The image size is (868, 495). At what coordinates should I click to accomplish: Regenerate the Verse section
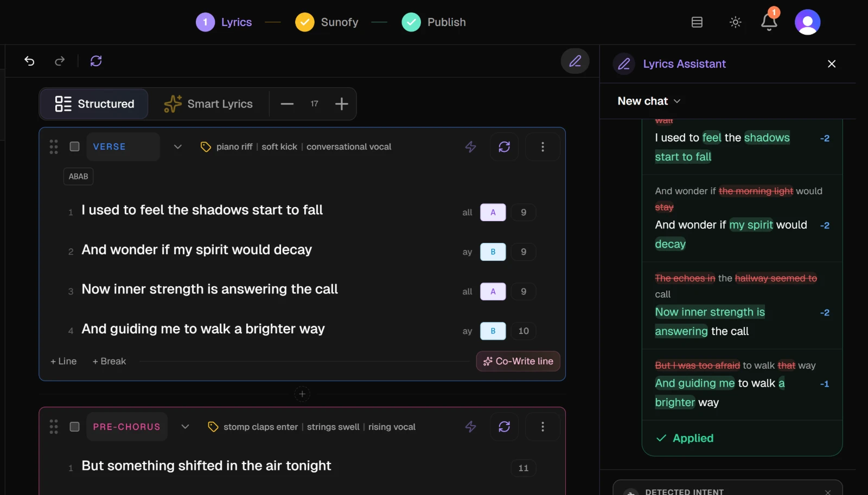pyautogui.click(x=505, y=147)
